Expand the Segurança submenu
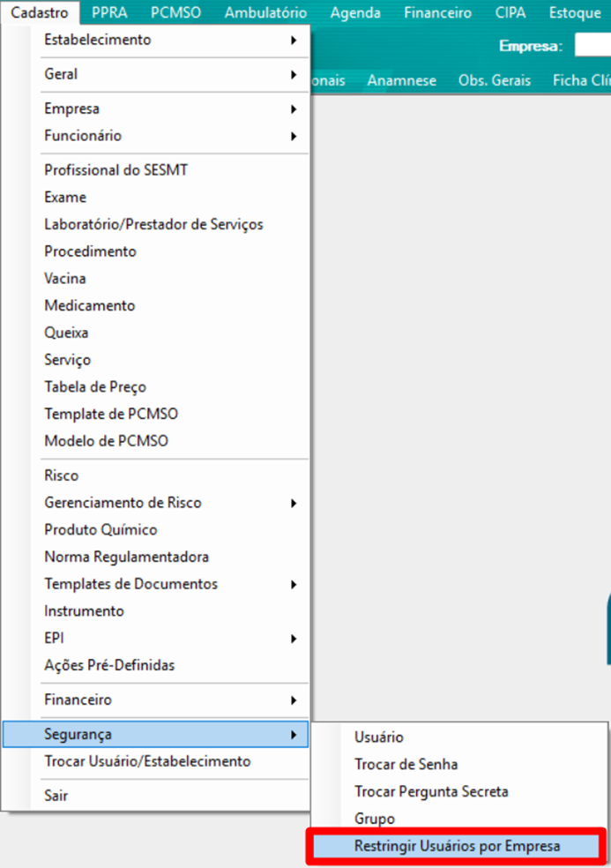611x868 pixels. click(x=155, y=734)
